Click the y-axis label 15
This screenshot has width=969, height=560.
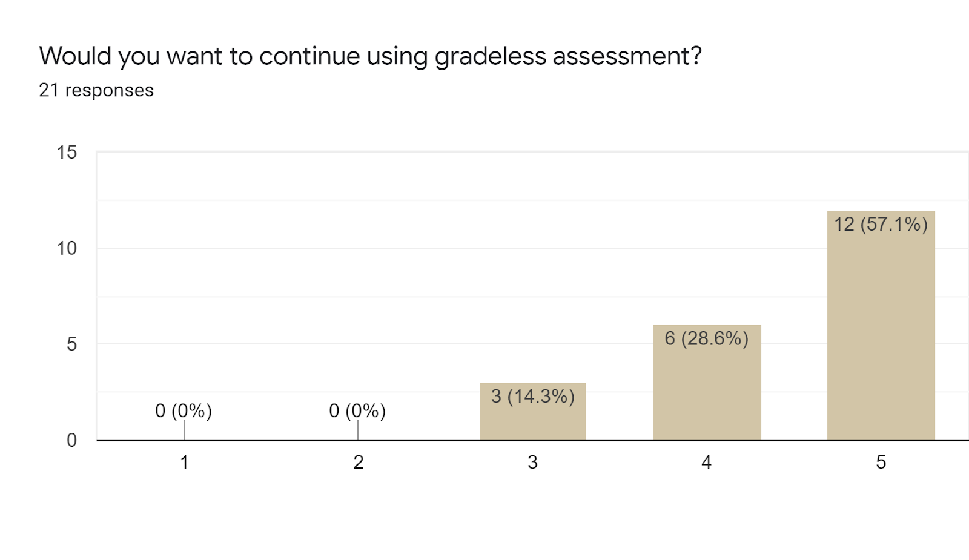pyautogui.click(x=67, y=152)
